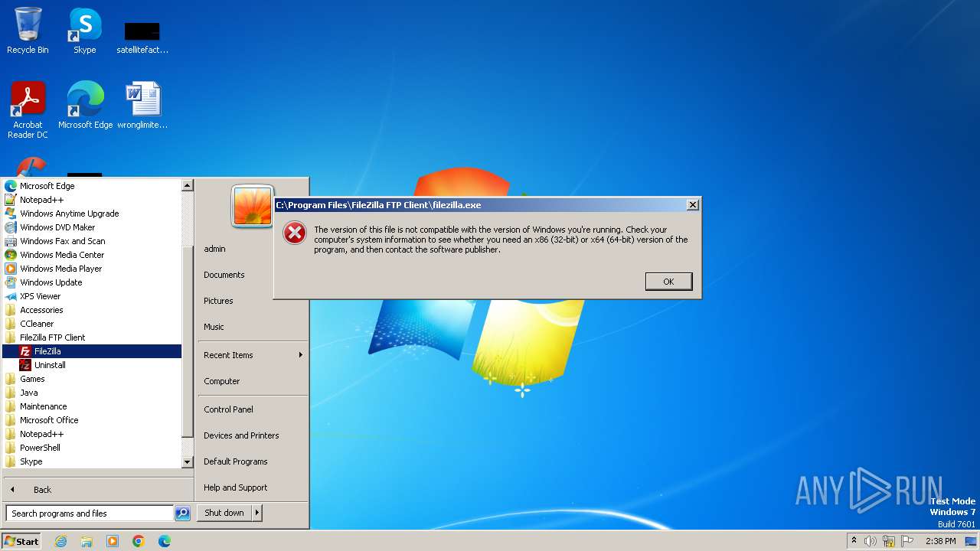Open Windows Explorer from the taskbar
980x551 pixels.
coord(87,541)
